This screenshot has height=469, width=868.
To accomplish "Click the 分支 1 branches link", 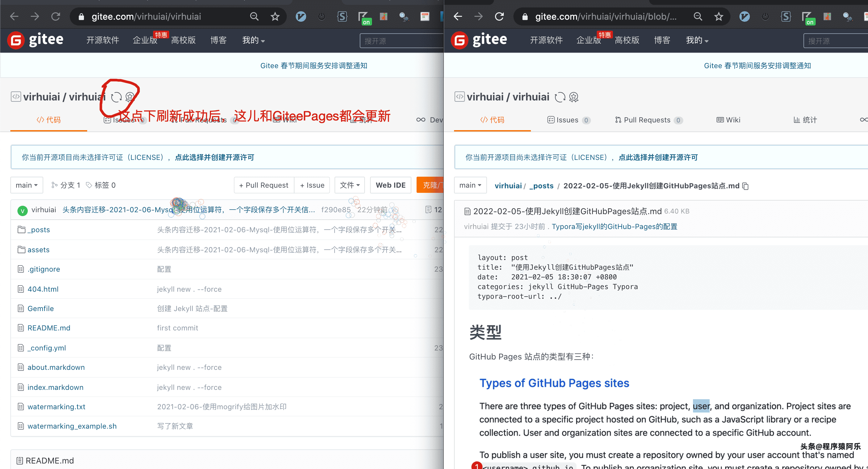I will coord(66,185).
